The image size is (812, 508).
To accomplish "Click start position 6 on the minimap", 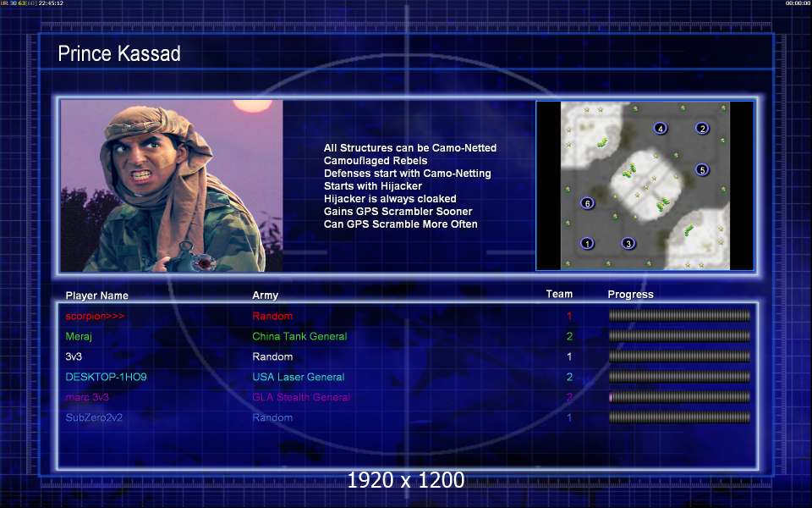I will pos(587,202).
